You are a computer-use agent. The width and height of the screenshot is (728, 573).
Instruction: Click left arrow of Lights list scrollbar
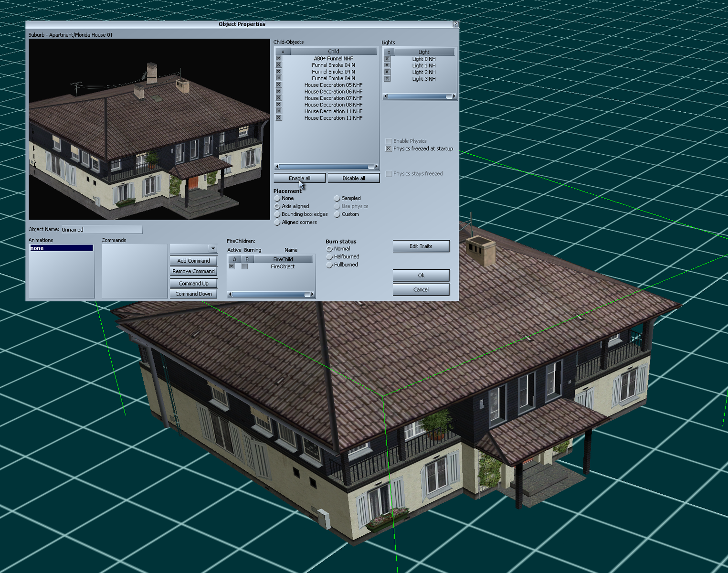coord(385,96)
